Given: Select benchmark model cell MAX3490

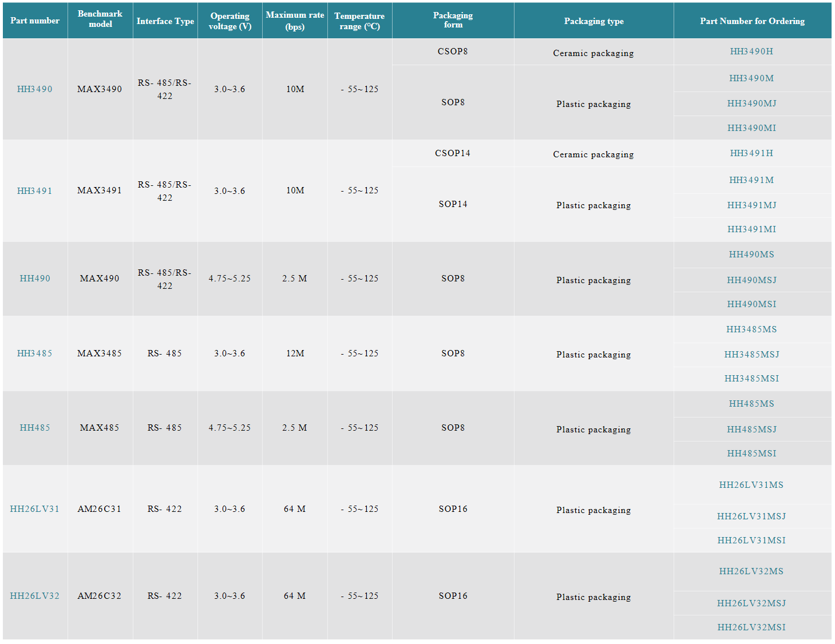Looking at the screenshot, I should coord(100,89).
